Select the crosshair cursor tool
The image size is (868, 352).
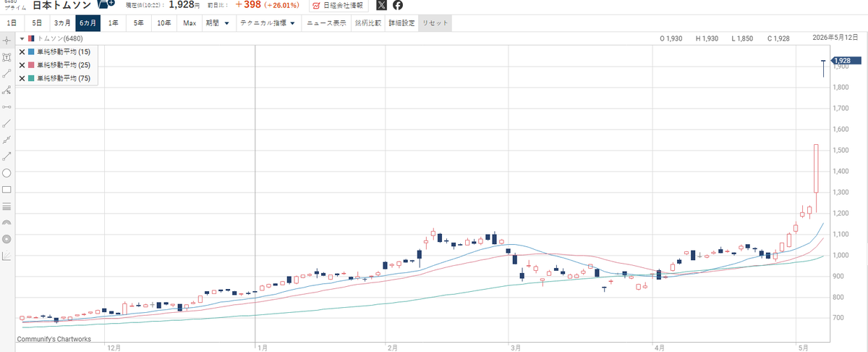pos(7,39)
